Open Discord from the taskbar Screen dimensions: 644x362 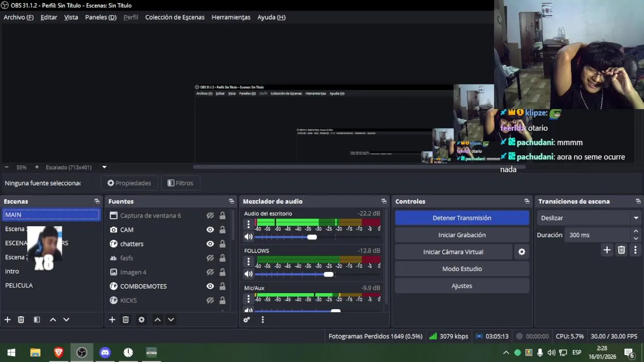(x=105, y=352)
